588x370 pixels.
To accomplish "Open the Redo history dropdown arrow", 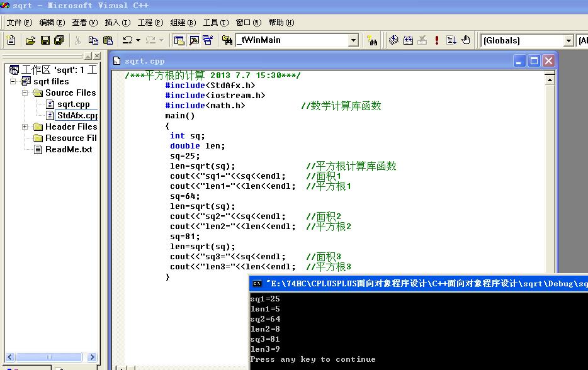I will tap(162, 40).
